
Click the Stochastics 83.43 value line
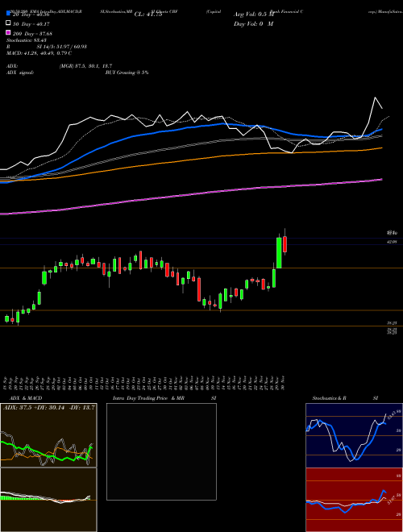point(27,40)
